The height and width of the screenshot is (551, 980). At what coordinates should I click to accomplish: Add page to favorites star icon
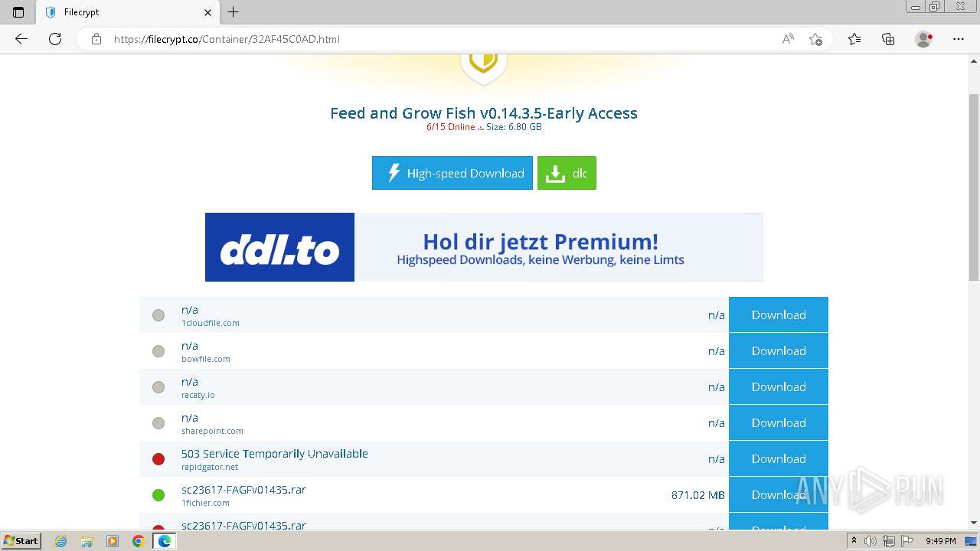pos(815,39)
